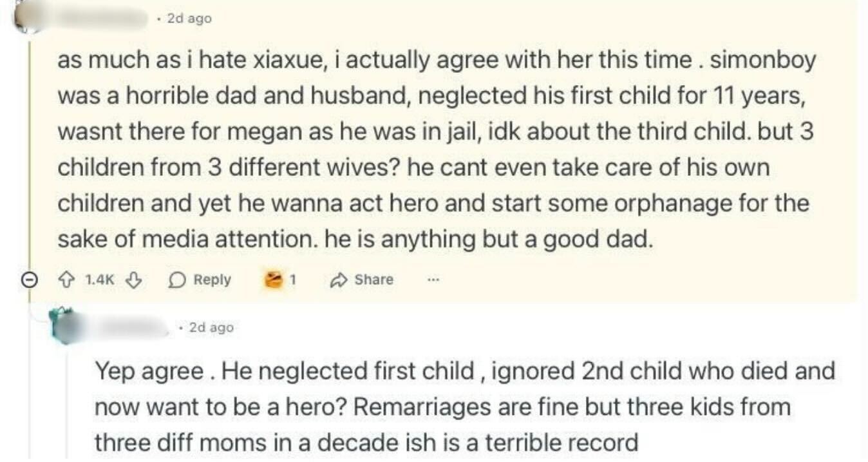Image resolution: width=868 pixels, height=462 pixels.
Task: Open the award emoji on top comment
Action: tap(275, 280)
